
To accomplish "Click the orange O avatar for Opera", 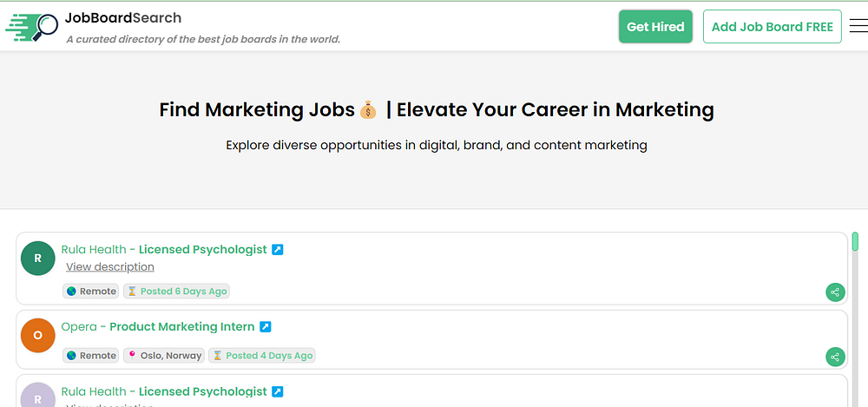I will [37, 335].
